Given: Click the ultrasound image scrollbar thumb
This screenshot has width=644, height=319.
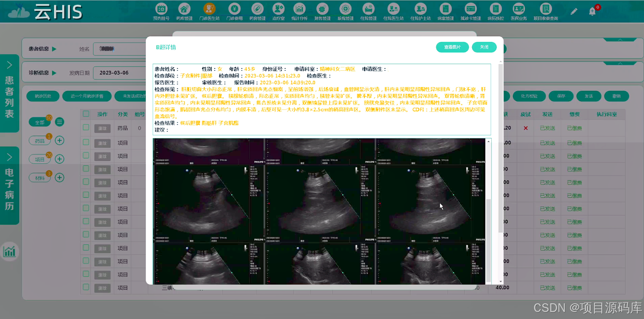Looking at the screenshot, I should (x=488, y=240).
